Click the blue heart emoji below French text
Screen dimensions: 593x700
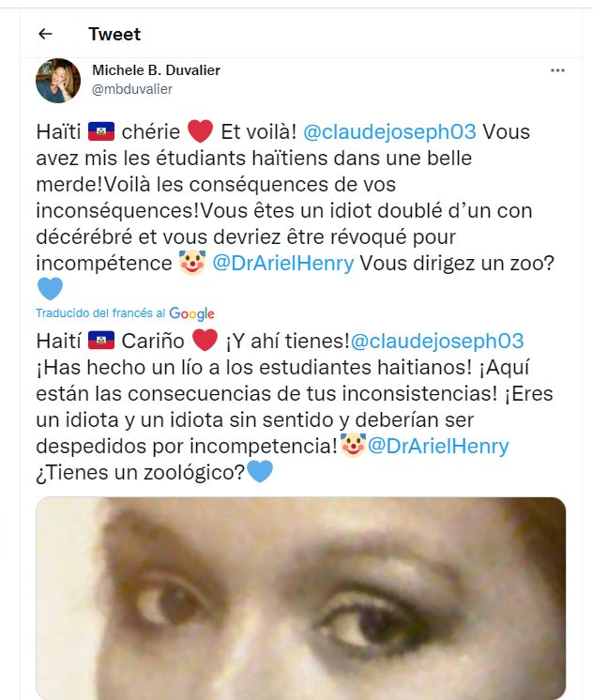(50, 288)
